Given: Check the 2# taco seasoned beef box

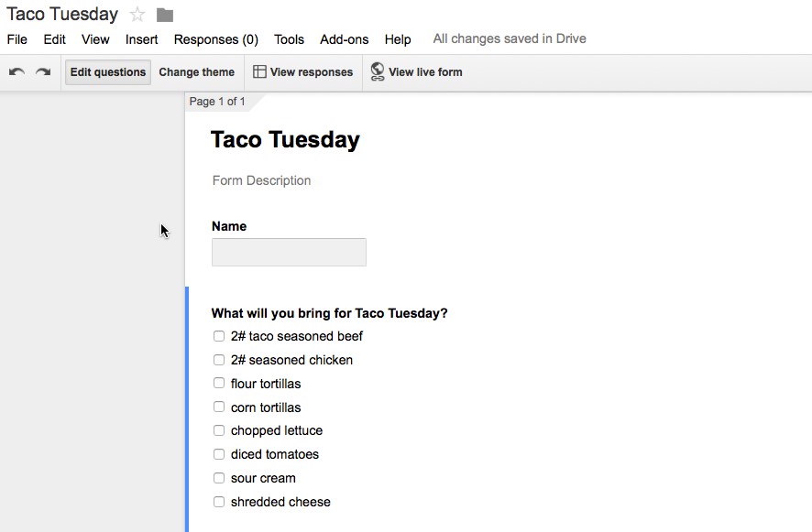Looking at the screenshot, I should coord(219,336).
